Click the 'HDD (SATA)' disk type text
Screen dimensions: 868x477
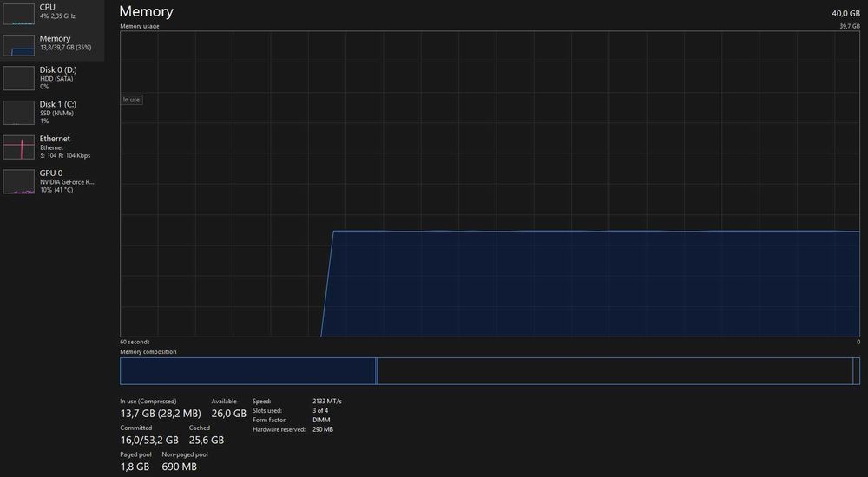pos(56,79)
